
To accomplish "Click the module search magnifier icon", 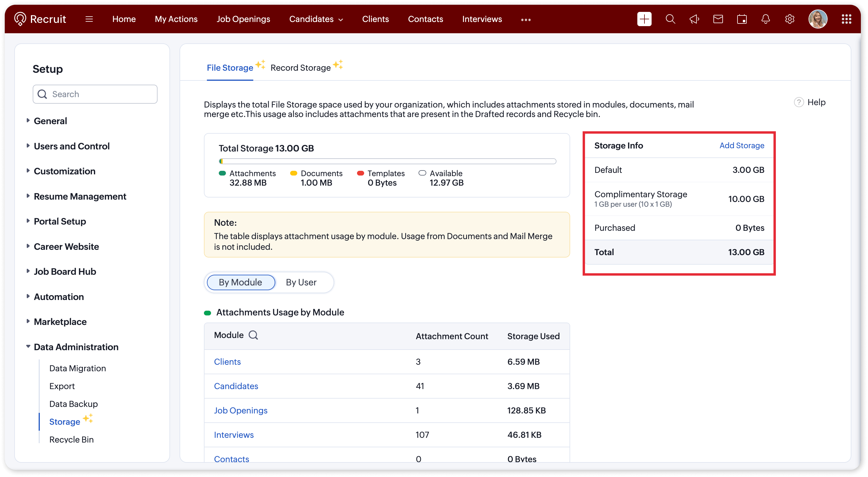I will pyautogui.click(x=253, y=335).
